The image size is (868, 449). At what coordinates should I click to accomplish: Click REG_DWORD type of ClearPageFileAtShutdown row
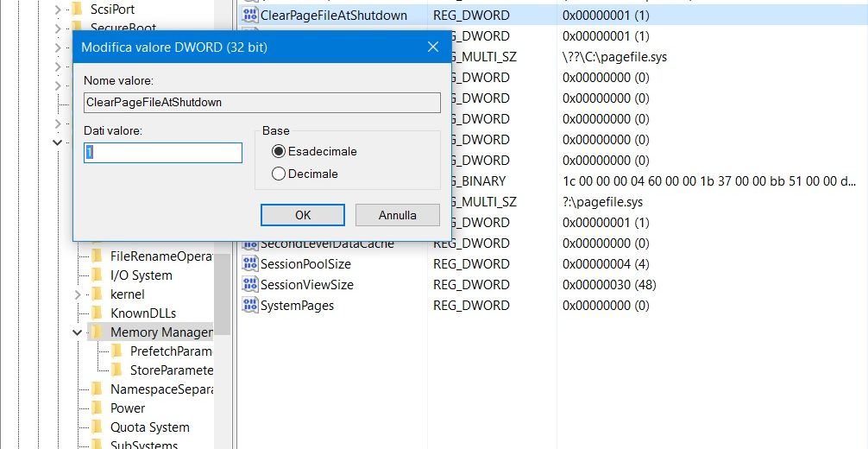471,15
